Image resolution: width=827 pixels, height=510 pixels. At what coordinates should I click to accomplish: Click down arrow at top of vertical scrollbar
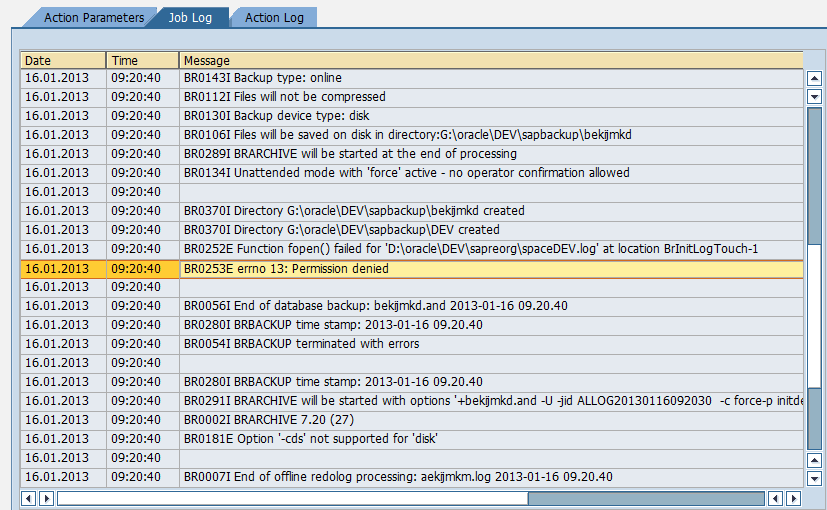pos(814,97)
